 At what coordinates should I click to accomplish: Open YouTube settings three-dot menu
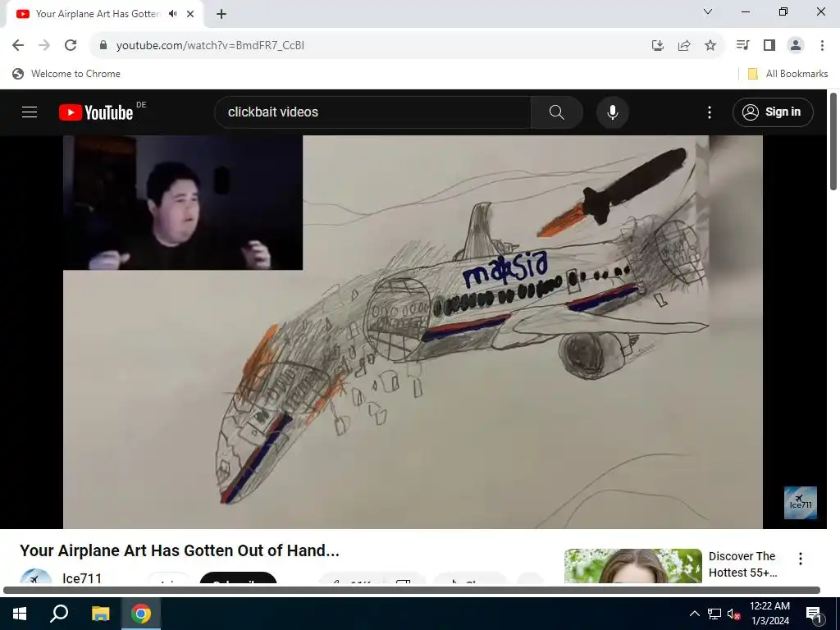tap(710, 112)
